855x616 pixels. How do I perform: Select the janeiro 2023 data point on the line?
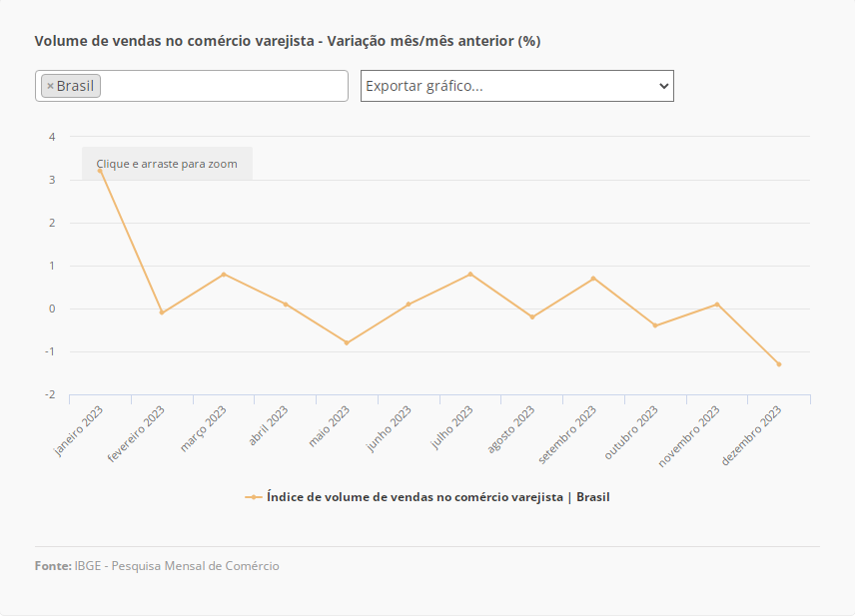coord(100,171)
